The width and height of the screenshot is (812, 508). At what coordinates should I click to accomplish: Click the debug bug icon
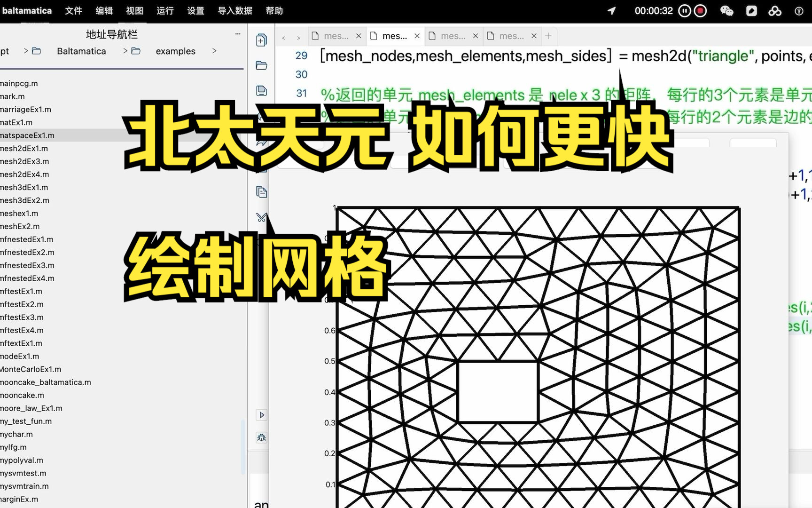tap(261, 437)
